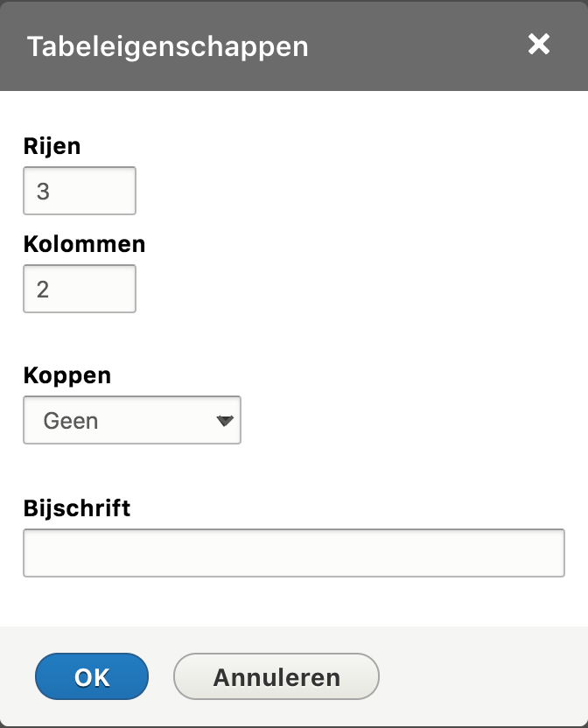The image size is (588, 728).
Task: Select the Kolommen field showing 2
Action: click(79, 288)
